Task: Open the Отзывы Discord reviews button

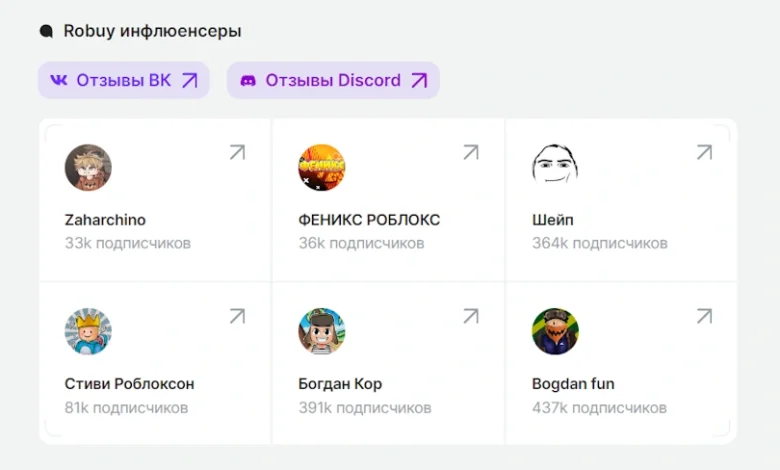Action: 333,80
